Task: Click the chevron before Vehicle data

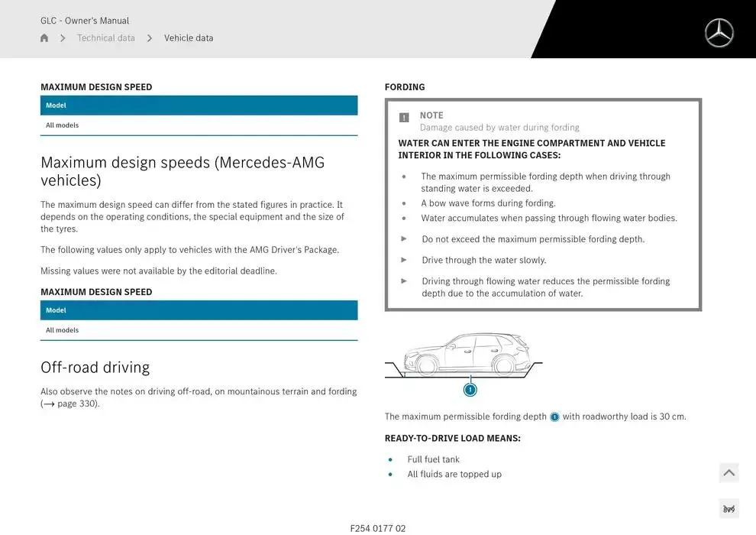Action: [x=150, y=38]
